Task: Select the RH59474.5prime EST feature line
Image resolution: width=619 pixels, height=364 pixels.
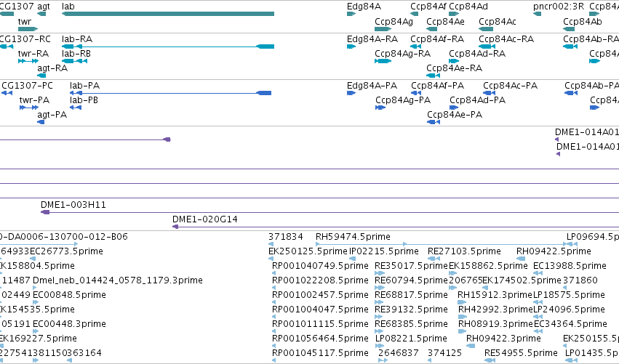Action: [x=362, y=245]
